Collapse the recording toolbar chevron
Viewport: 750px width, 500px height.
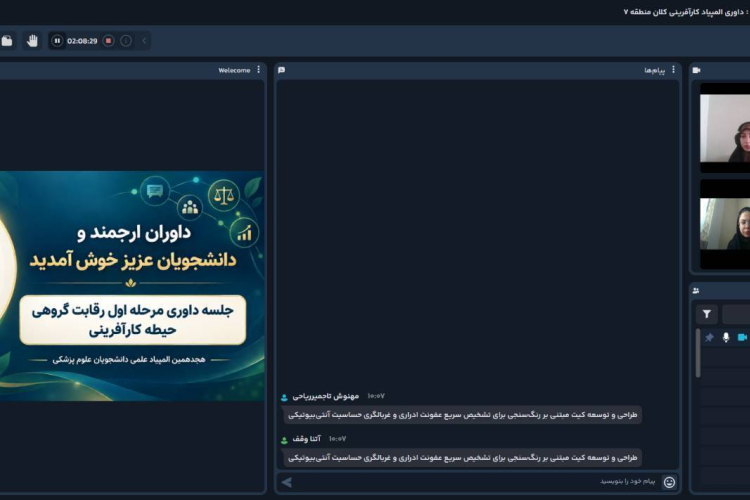144,41
